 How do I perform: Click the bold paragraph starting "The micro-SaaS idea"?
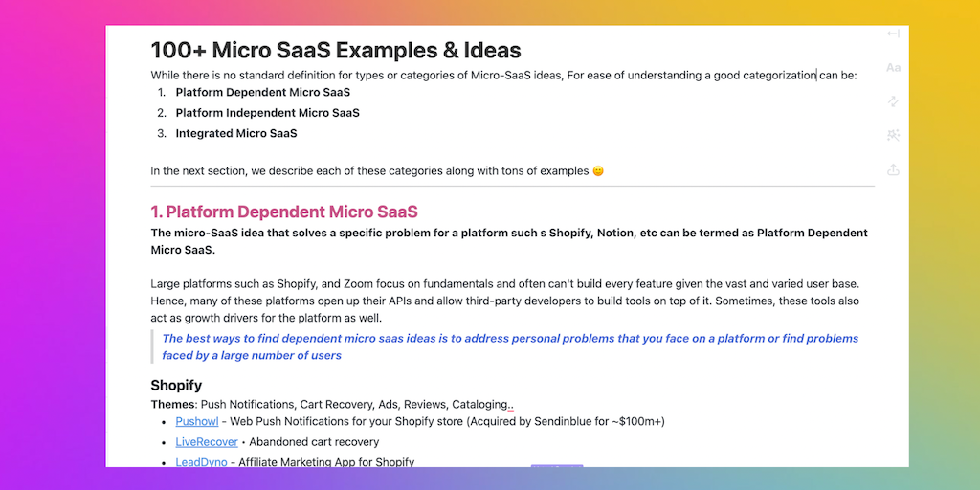[507, 241]
